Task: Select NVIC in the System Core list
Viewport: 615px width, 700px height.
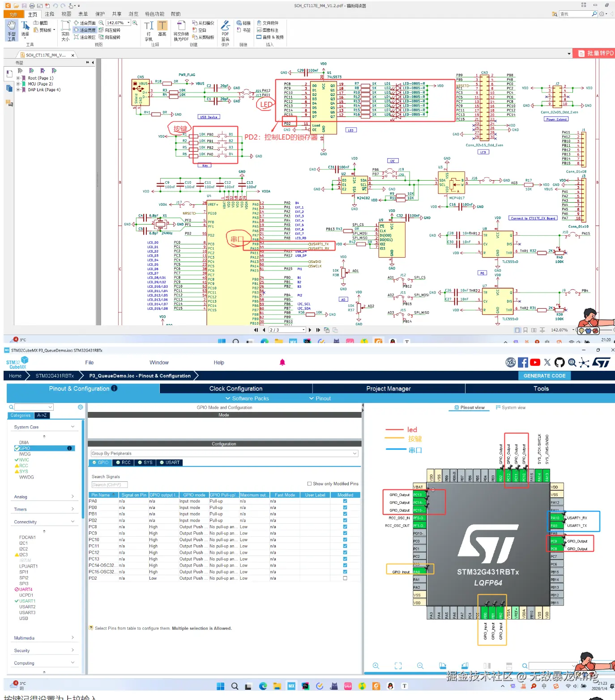Action: (24, 460)
